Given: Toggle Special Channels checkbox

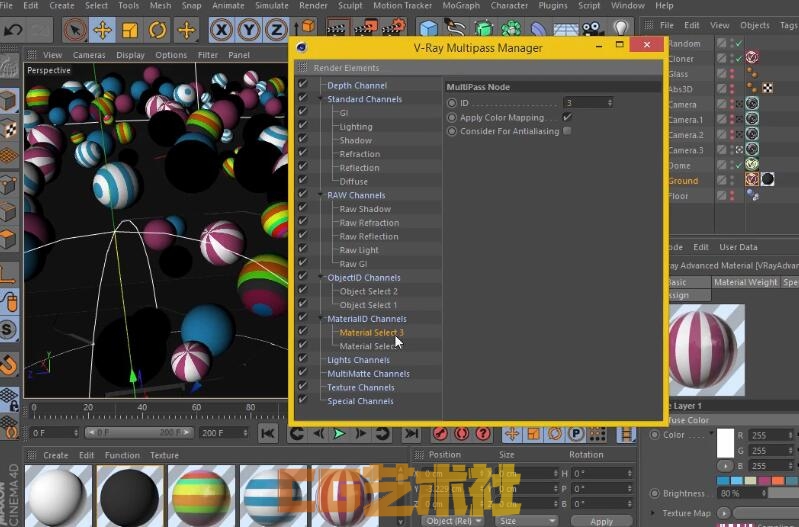Looking at the screenshot, I should pos(303,400).
